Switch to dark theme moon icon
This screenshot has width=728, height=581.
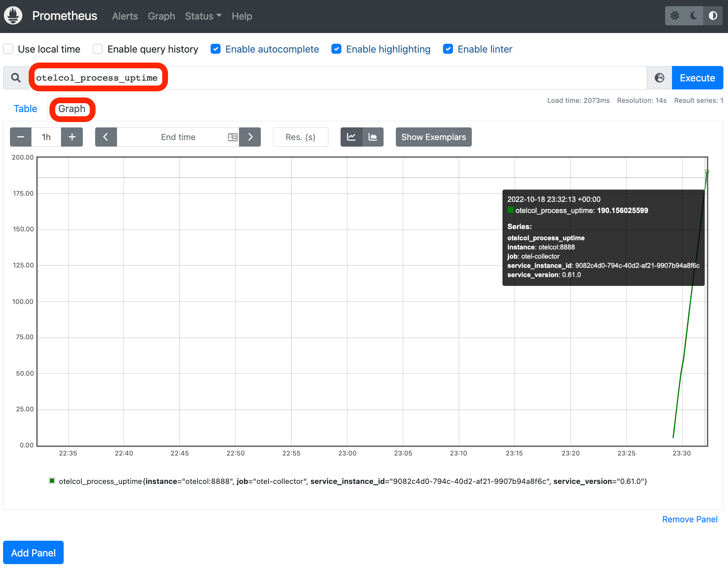click(693, 16)
